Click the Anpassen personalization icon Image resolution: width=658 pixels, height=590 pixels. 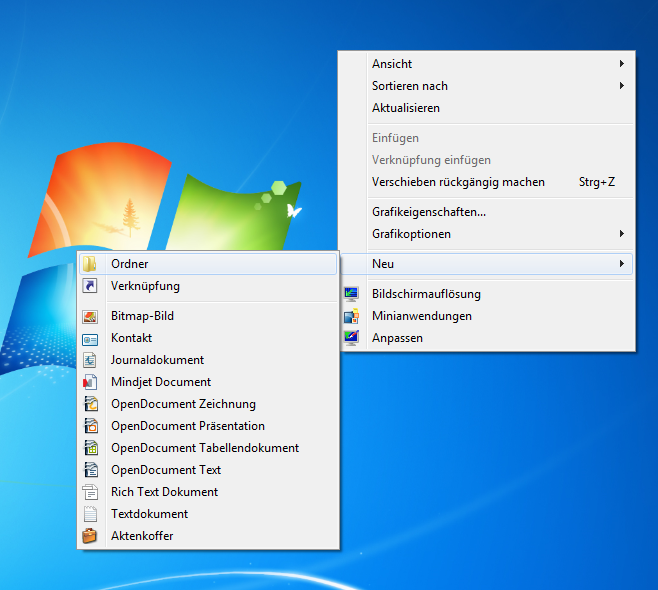[351, 338]
